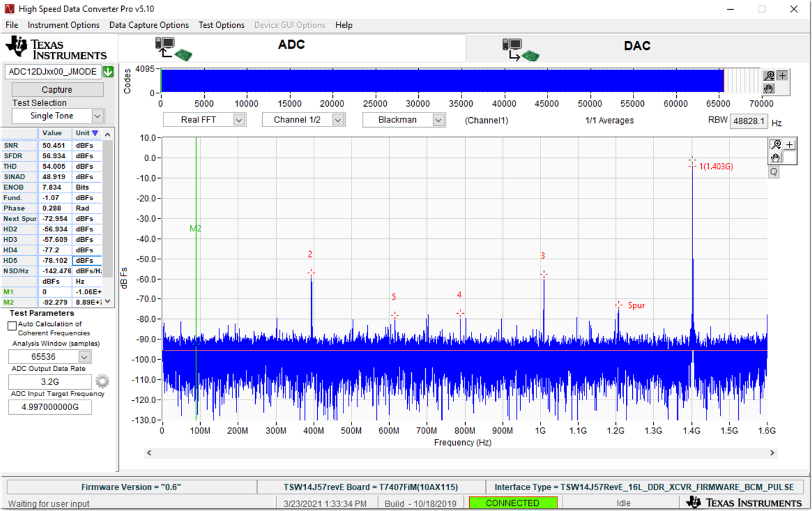Switch to the DAC tab
812x511 pixels.
pyautogui.click(x=637, y=48)
